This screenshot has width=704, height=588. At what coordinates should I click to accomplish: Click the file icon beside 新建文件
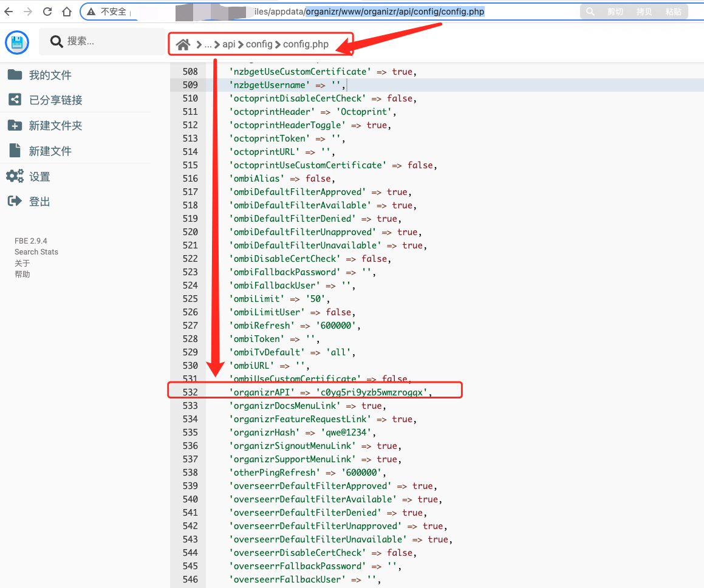pyautogui.click(x=15, y=151)
